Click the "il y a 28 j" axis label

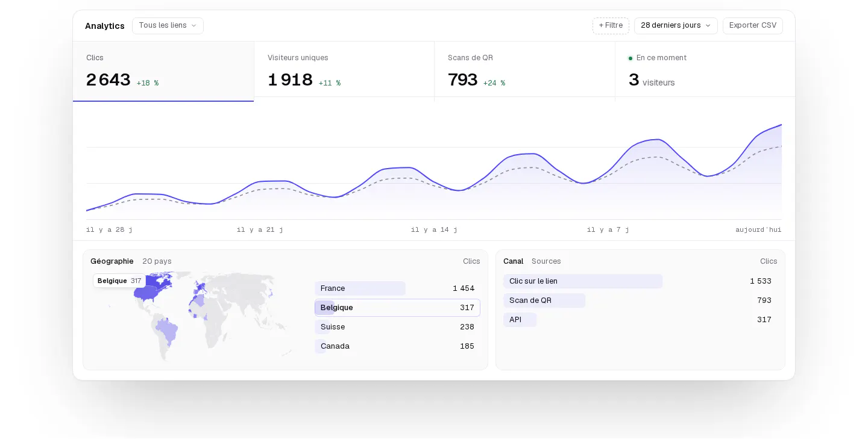pos(109,229)
